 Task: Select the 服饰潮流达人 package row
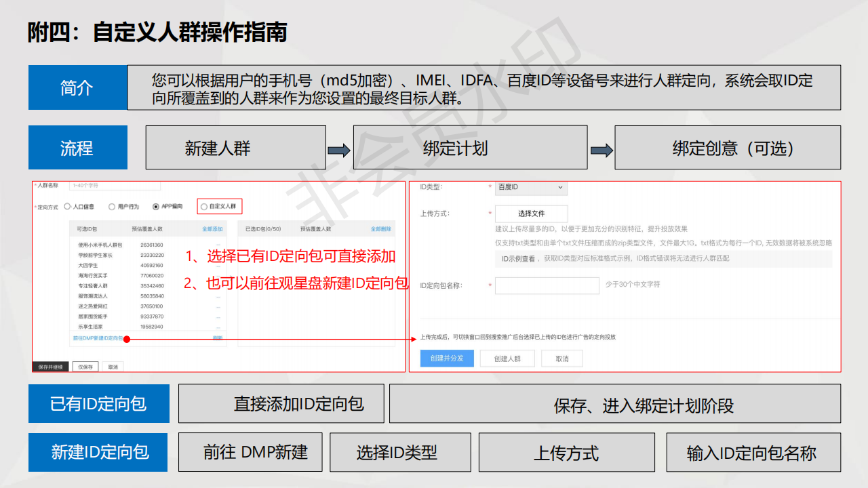[x=147, y=296]
